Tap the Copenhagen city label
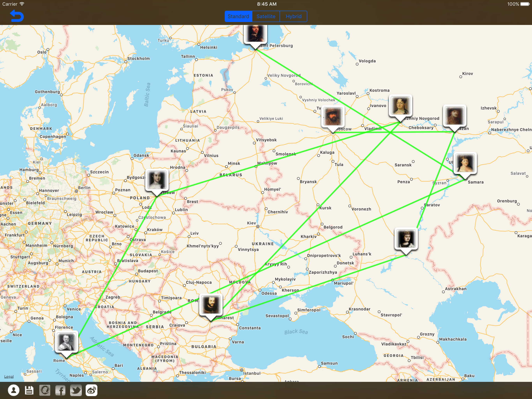Image resolution: width=532 pixels, height=399 pixels. 53,137
